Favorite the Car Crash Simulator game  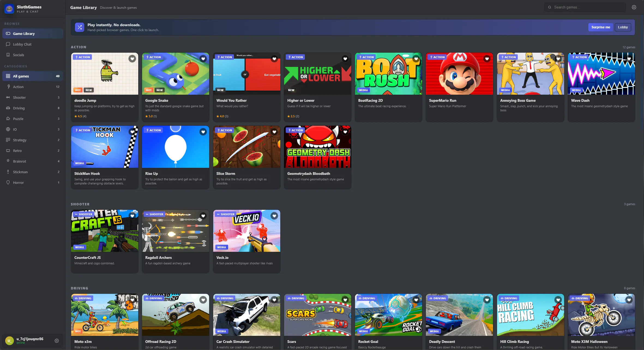tap(274, 300)
